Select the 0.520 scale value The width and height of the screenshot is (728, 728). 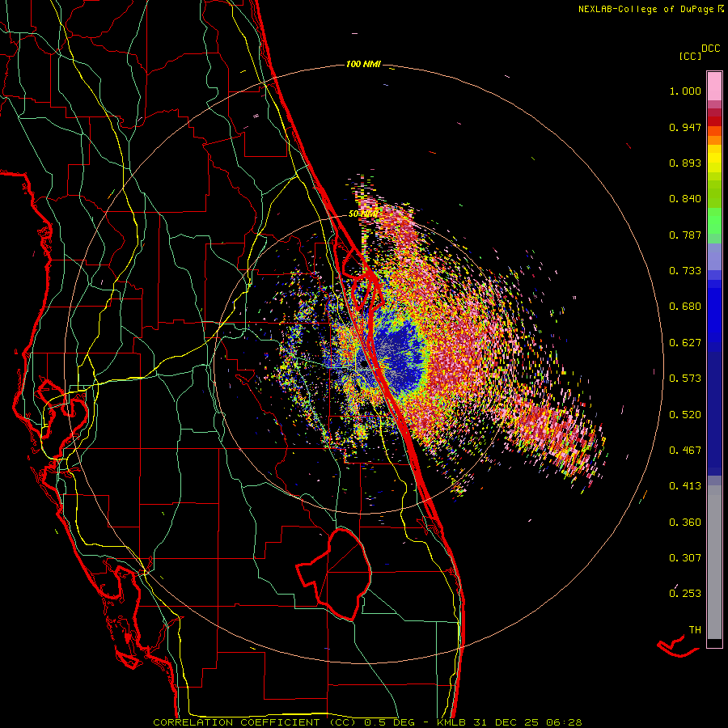pyautogui.click(x=685, y=415)
